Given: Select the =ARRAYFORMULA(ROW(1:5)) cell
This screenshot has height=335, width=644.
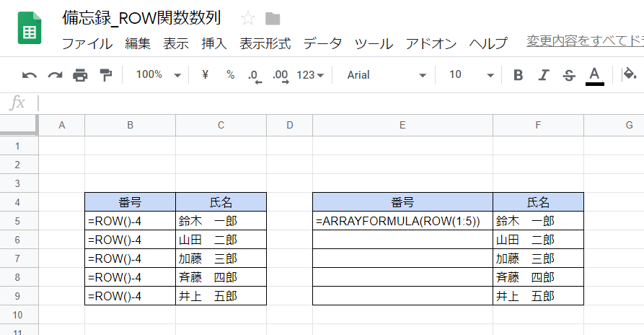Looking at the screenshot, I should tap(402, 221).
